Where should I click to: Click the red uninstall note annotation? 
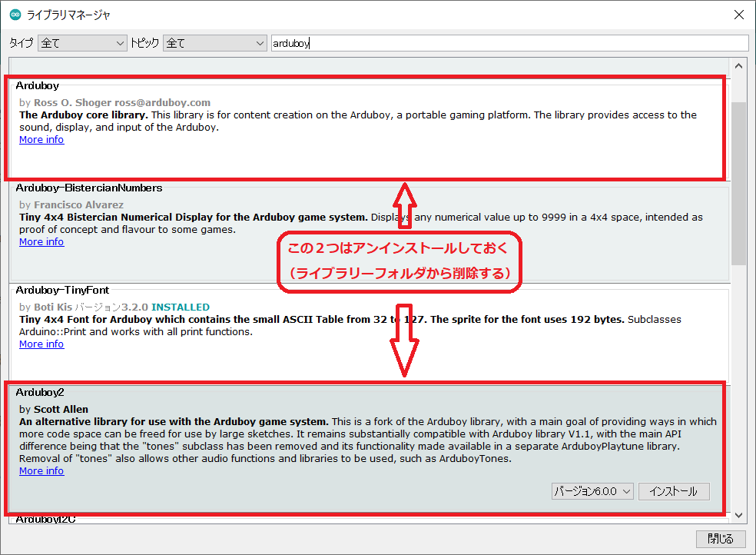pyautogui.click(x=400, y=261)
